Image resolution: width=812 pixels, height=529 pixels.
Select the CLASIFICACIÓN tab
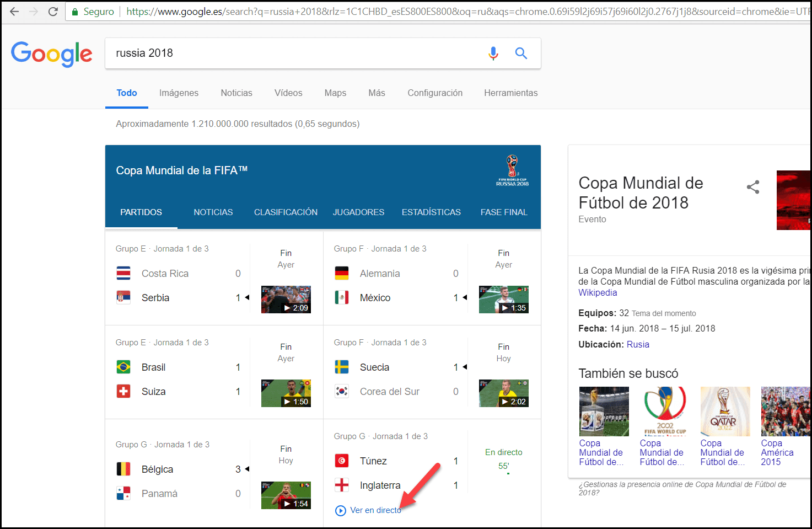point(286,212)
